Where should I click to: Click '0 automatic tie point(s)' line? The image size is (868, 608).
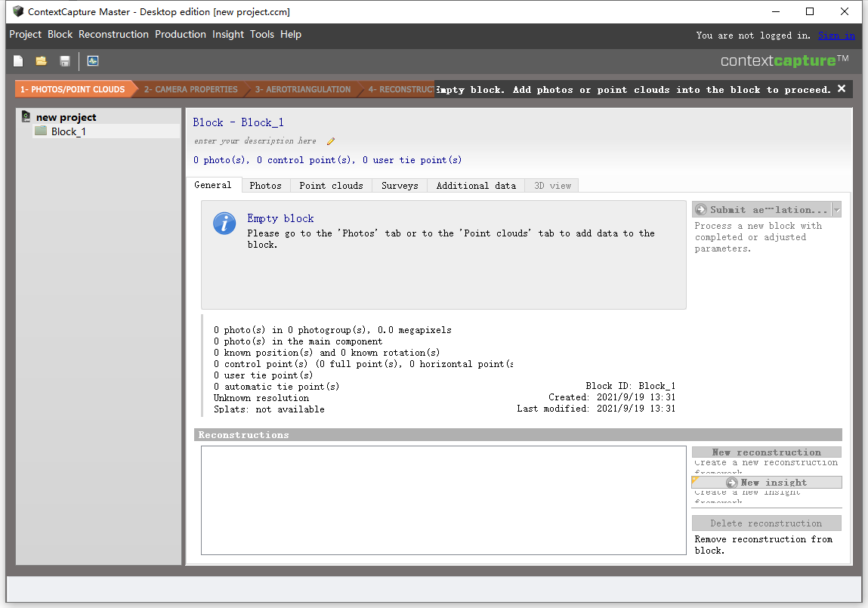pyautogui.click(x=276, y=387)
